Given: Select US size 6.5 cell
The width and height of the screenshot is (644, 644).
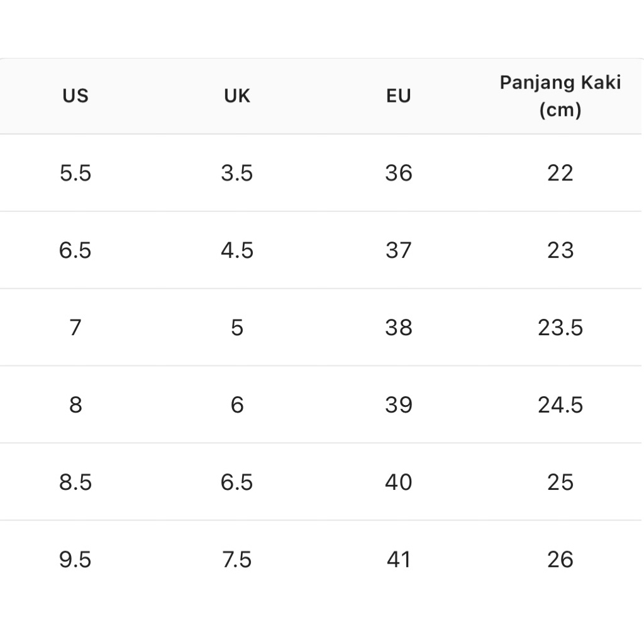Looking at the screenshot, I should coord(75,250).
